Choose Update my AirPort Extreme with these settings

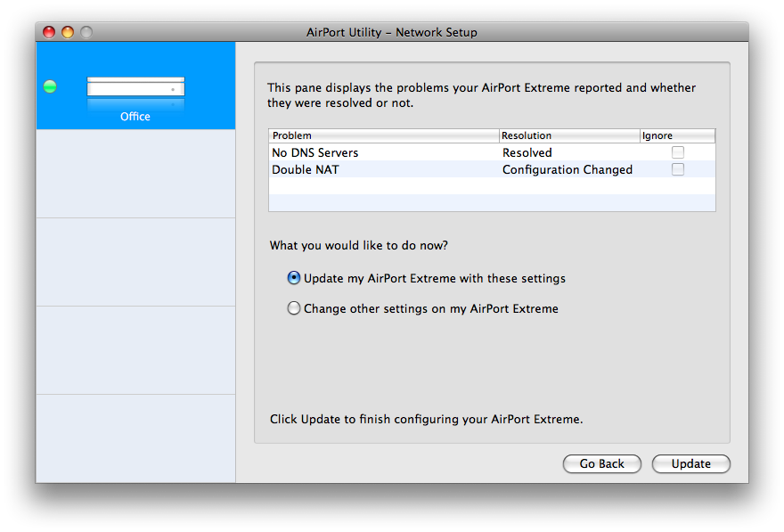(x=426, y=278)
